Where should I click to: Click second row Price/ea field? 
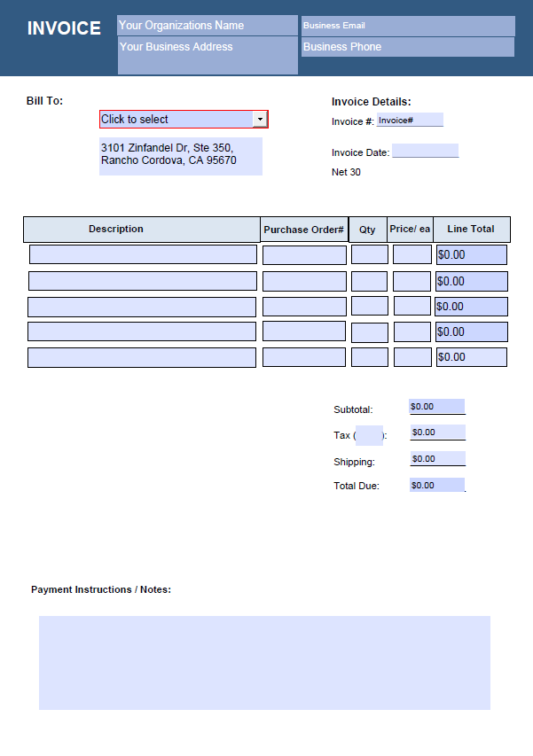pos(412,281)
